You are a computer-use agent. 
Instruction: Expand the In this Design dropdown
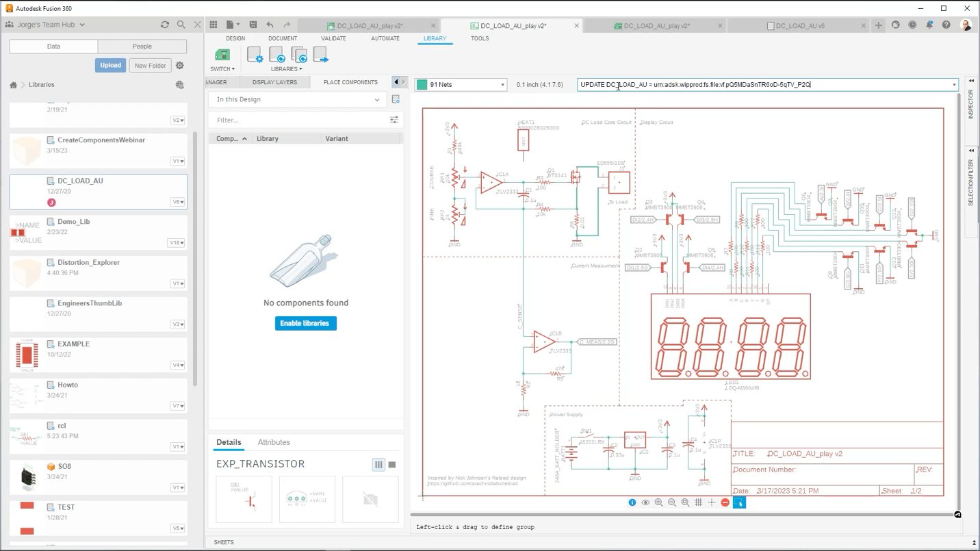tap(376, 99)
